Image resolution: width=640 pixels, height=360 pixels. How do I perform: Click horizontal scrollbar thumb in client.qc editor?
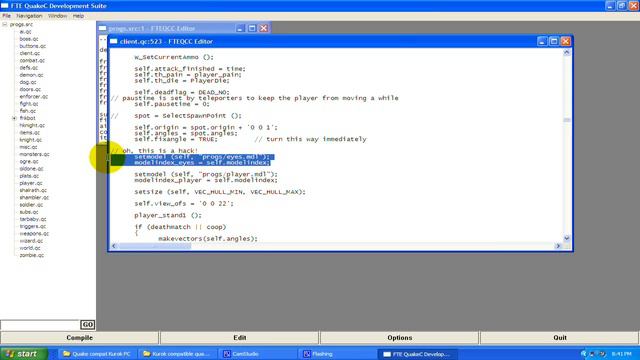coord(154,246)
